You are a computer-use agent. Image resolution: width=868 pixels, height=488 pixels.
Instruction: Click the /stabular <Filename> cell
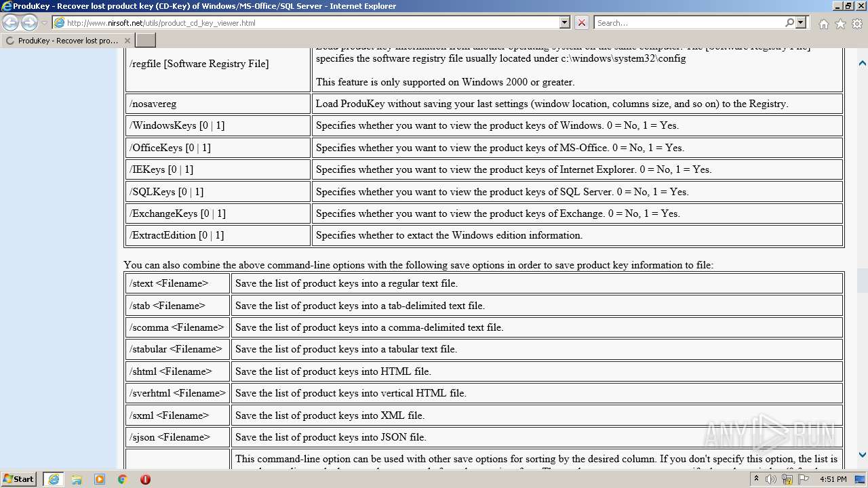(x=178, y=349)
